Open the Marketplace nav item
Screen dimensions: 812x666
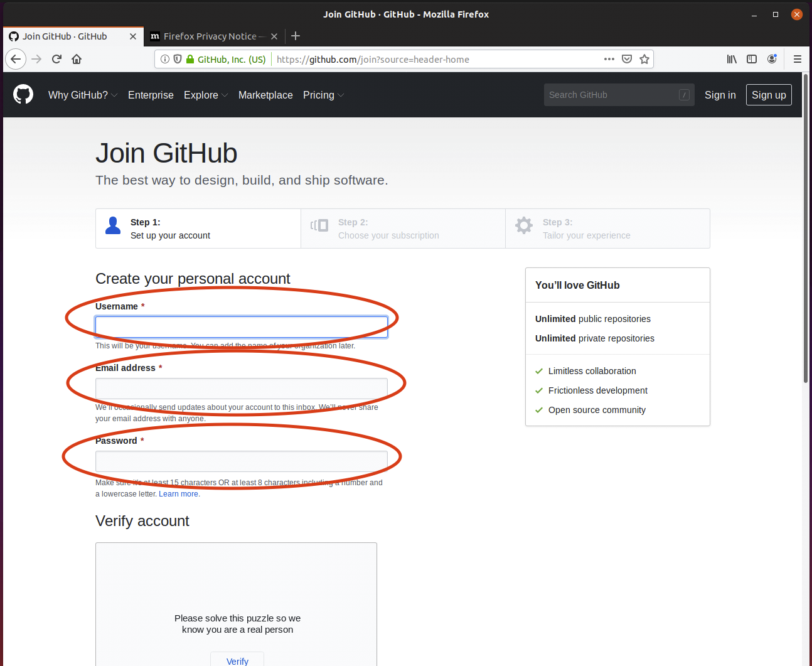pos(265,95)
